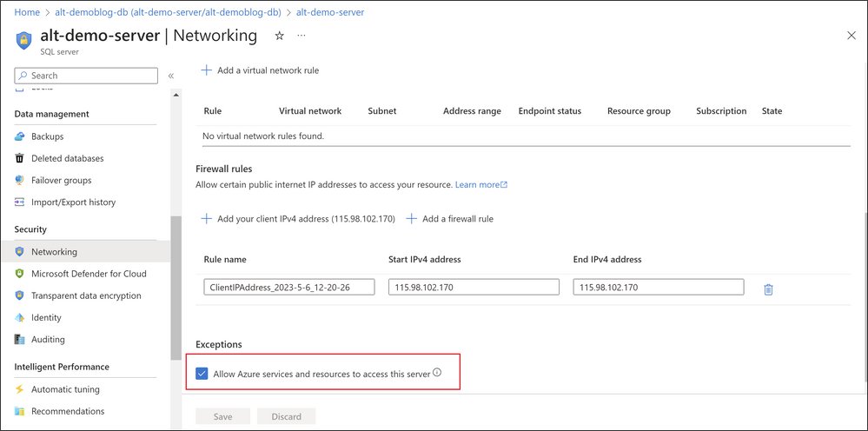868x431 pixels.
Task: Click the SQL server shield icon
Action: (23, 40)
